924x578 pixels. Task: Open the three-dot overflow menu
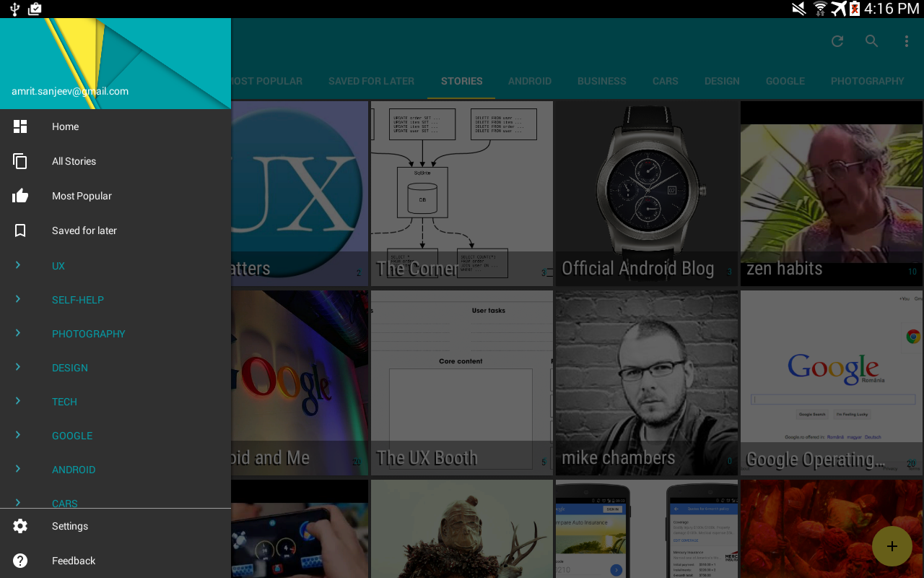coord(907,41)
